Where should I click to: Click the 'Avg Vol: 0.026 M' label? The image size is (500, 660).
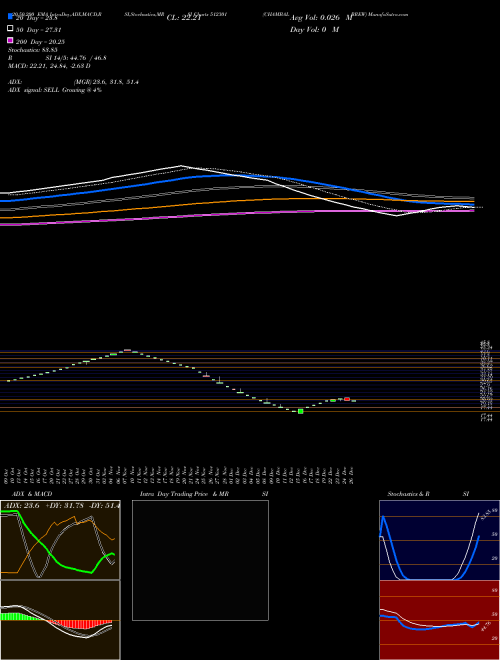(x=321, y=18)
